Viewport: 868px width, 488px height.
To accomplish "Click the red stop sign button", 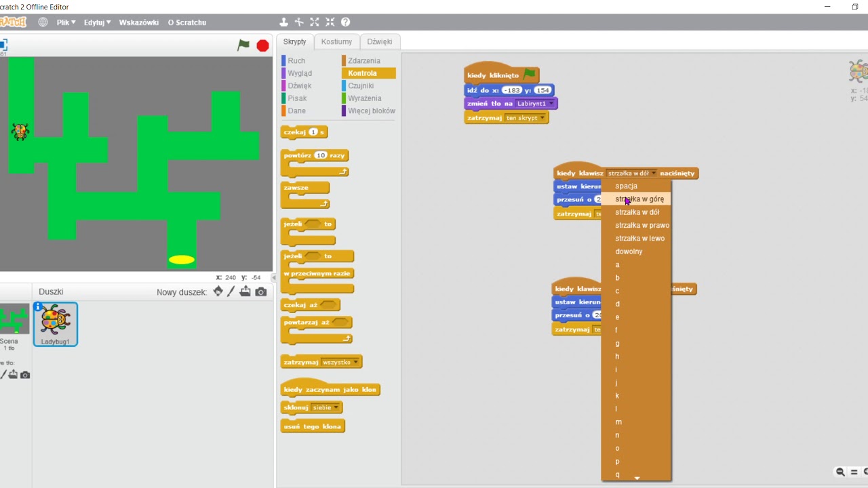I will click(263, 45).
